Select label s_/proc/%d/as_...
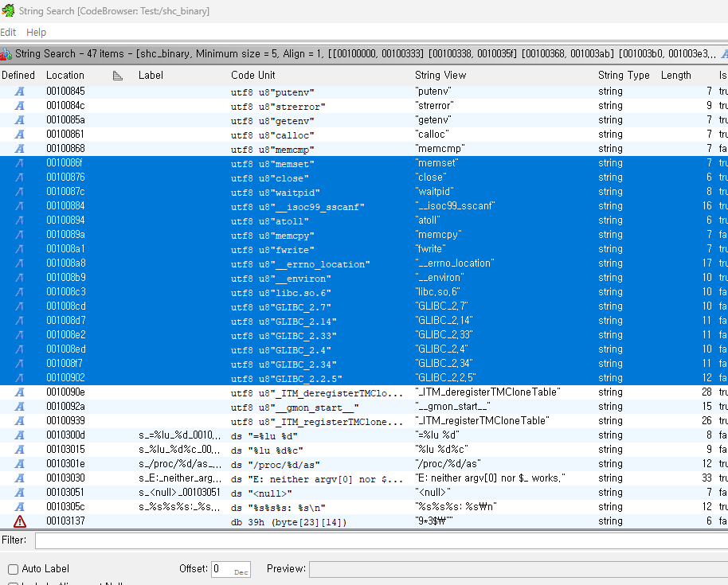This screenshot has width=728, height=585. 180,464
